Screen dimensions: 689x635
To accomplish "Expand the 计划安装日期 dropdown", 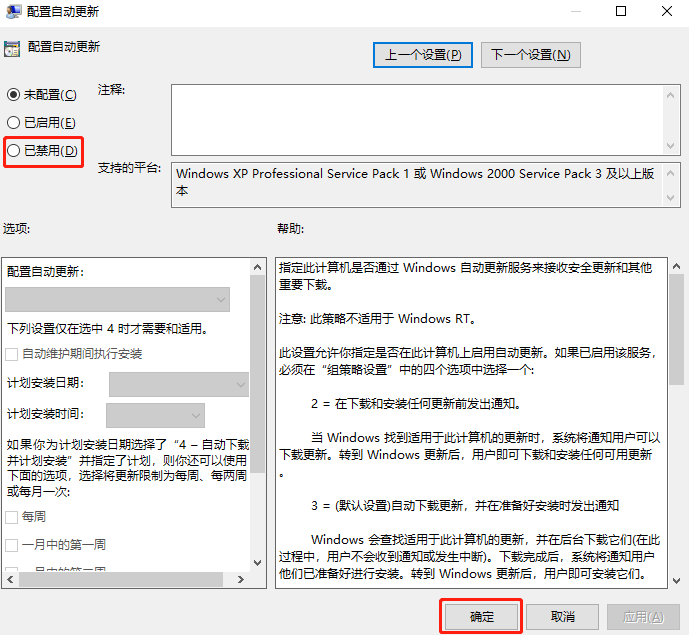I will click(179, 384).
